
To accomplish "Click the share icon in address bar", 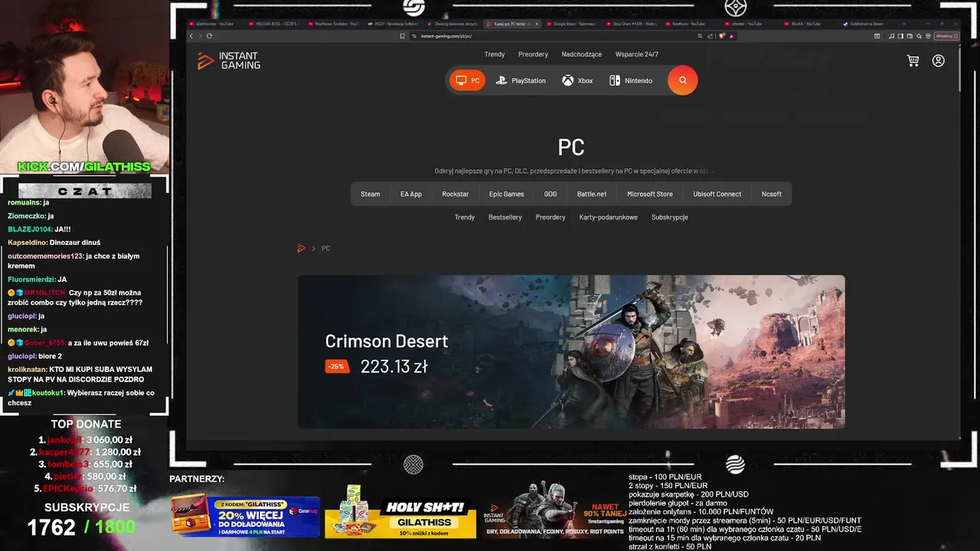I will (710, 36).
